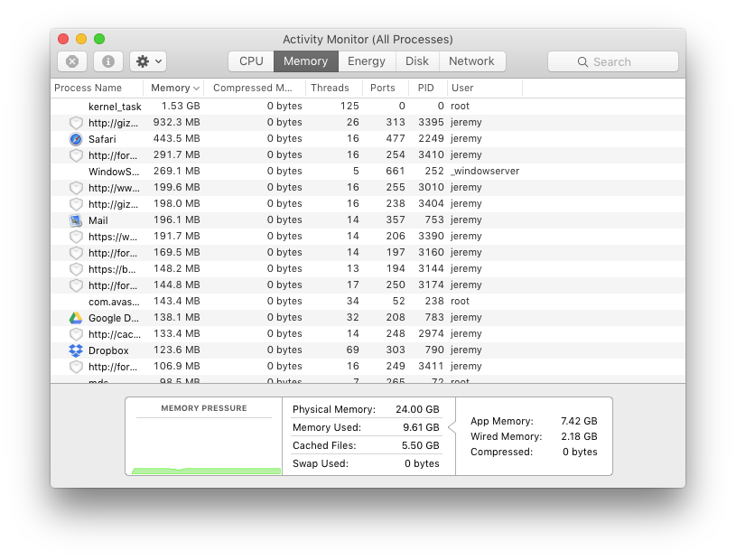Click shield icon of 198.0 MB process
This screenshot has width=736, height=560.
[76, 204]
